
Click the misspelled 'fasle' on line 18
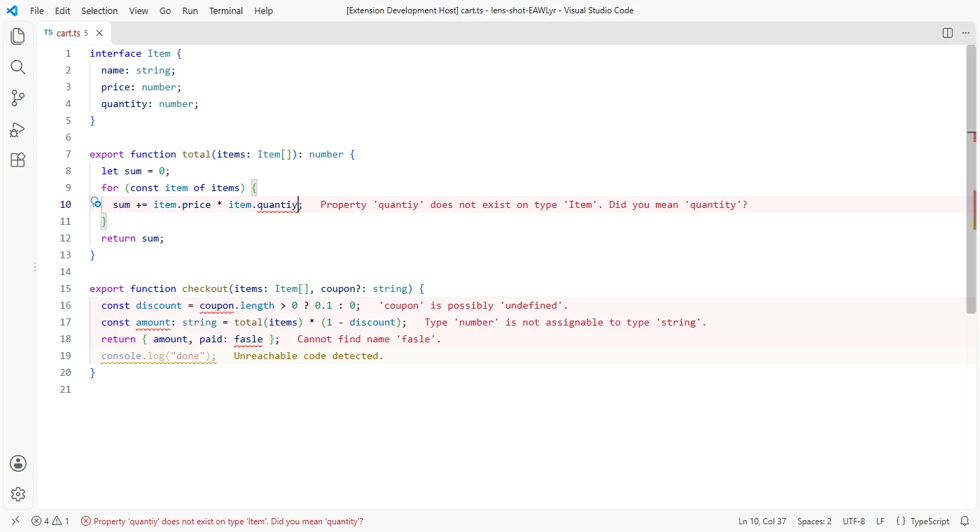coord(248,339)
